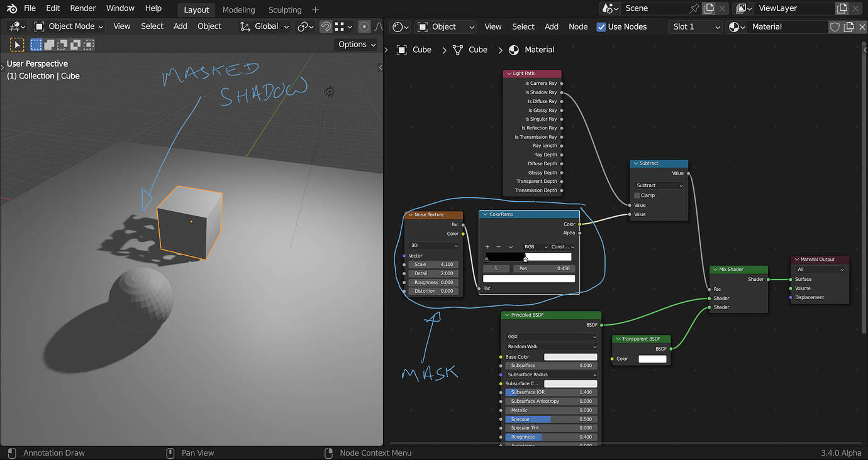Expand the viewport Options dropdown

[357, 45]
